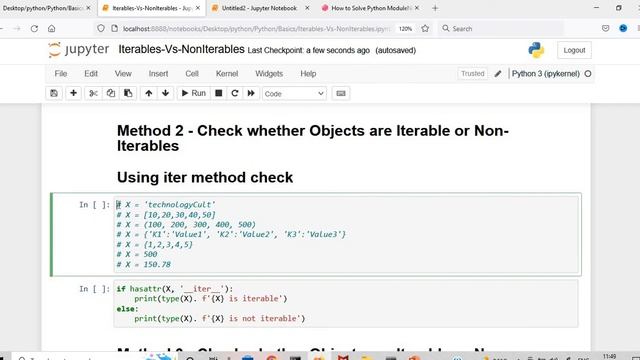Restart kernel and run all cells icon
Image resolution: width=640 pixels, height=360 pixels.
tap(251, 93)
